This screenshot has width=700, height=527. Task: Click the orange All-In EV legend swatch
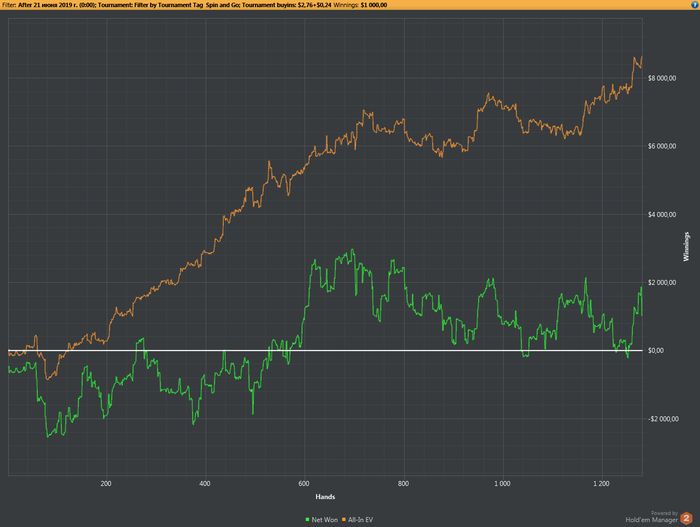(344, 519)
